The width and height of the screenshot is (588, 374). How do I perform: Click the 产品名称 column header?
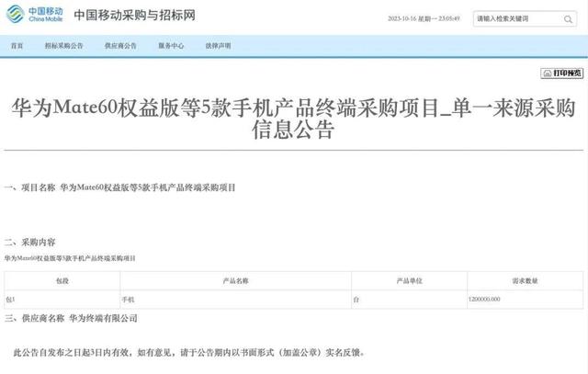point(235,280)
